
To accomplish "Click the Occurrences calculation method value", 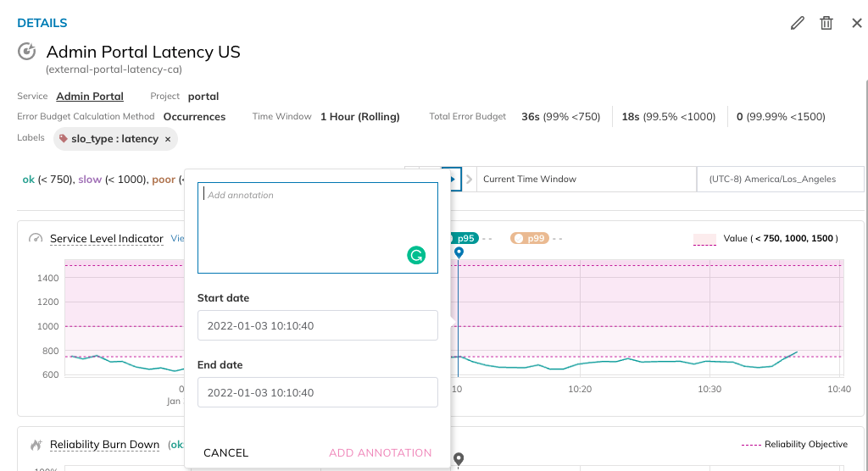I will (194, 117).
